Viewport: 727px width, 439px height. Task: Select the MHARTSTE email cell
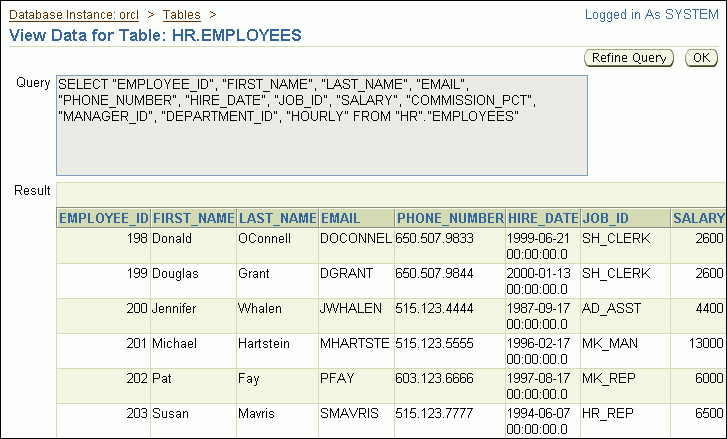(x=355, y=344)
